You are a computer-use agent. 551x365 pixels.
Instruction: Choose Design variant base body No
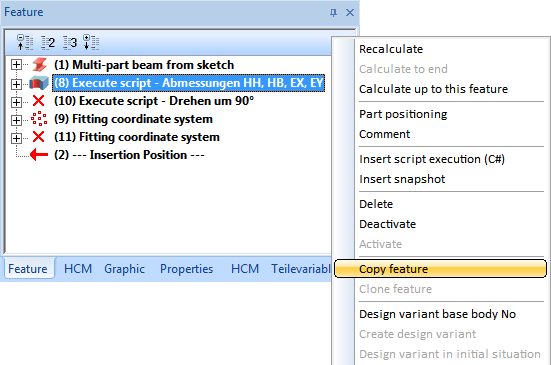437,314
